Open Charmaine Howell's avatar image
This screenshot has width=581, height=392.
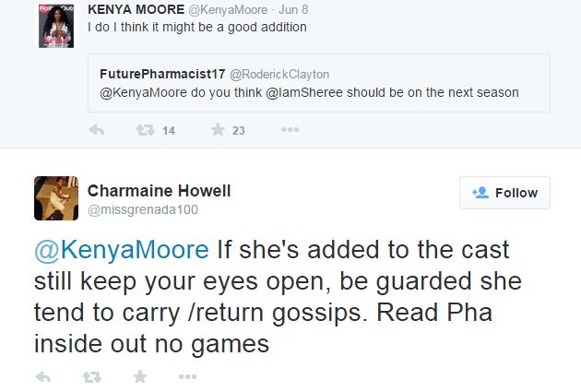point(55,198)
